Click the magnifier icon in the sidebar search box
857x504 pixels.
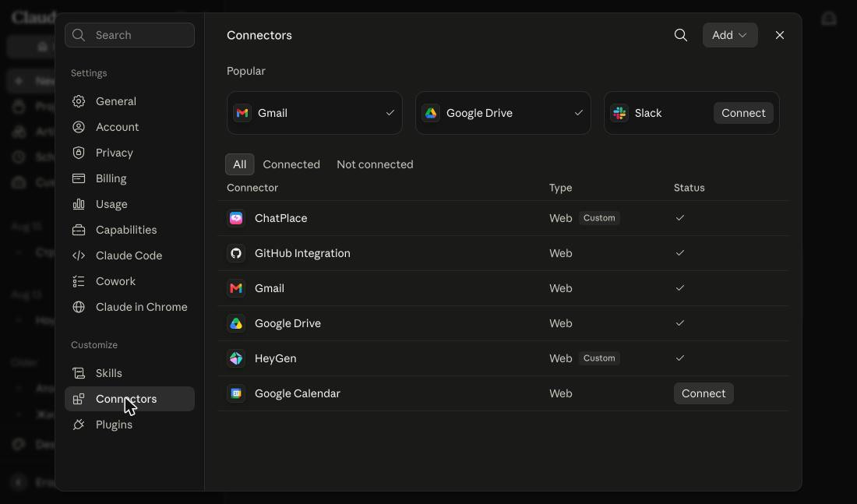(79, 35)
